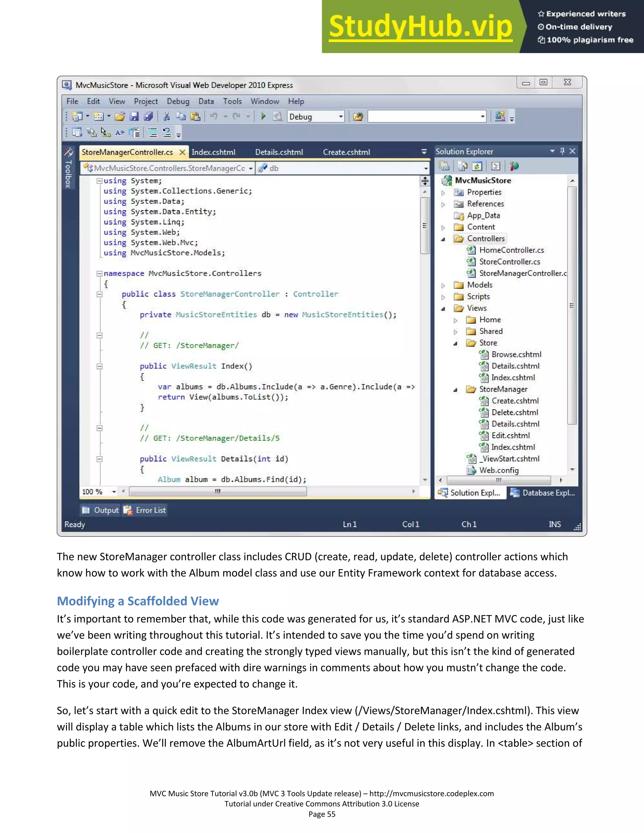This screenshot has width=644, height=833.
Task: Click the View Code icon in Solution Explorer
Action: tap(496, 166)
